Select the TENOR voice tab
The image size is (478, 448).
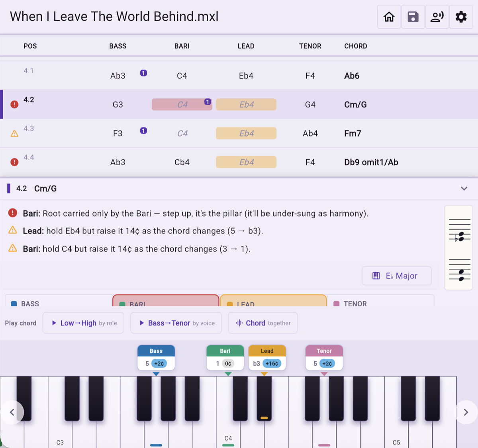tap(381, 301)
